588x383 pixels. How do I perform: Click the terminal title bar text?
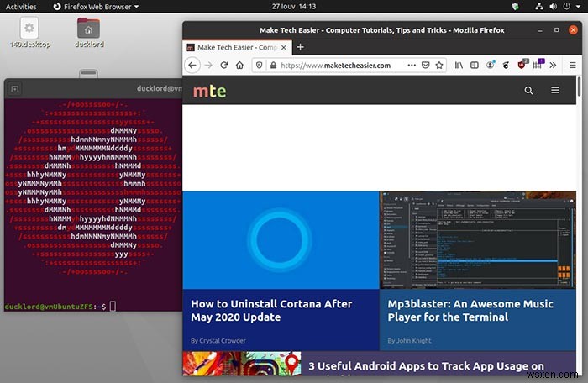coord(160,88)
